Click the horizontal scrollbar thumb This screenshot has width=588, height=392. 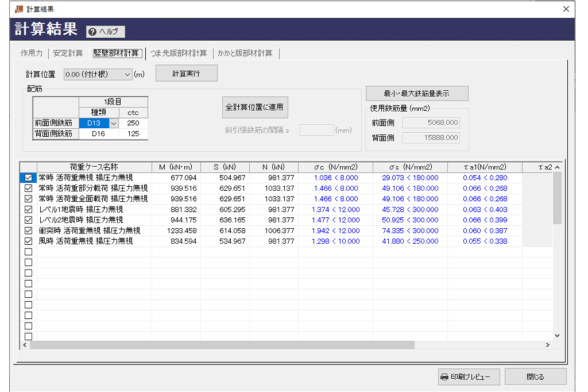point(222,345)
